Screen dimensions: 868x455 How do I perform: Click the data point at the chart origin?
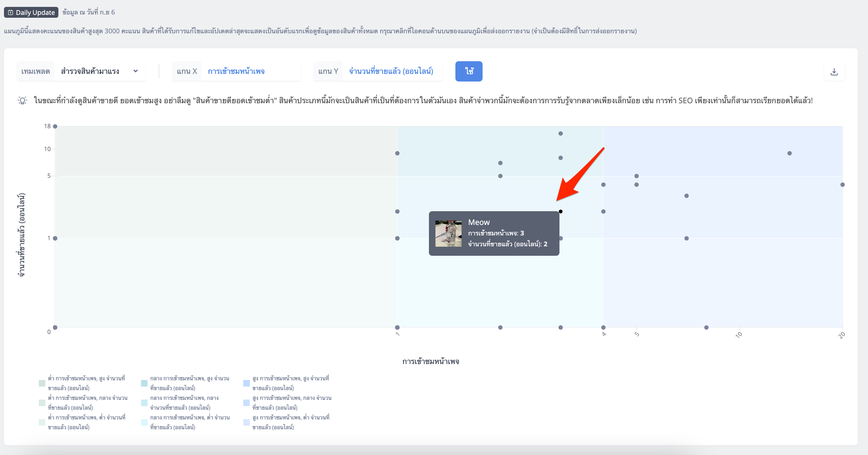click(x=55, y=327)
